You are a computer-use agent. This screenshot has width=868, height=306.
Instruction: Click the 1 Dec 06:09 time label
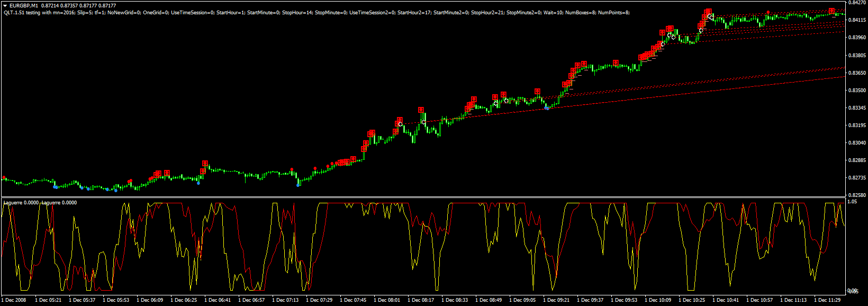pyautogui.click(x=150, y=300)
